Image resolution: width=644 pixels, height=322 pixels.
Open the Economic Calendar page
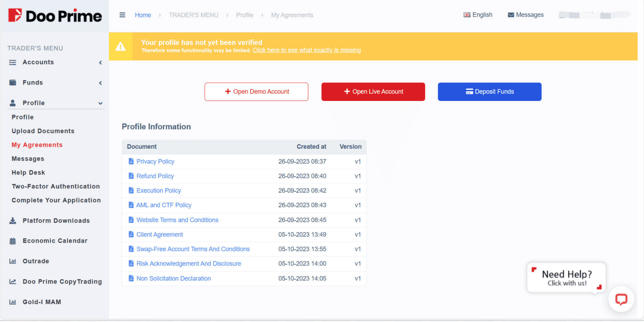click(55, 241)
